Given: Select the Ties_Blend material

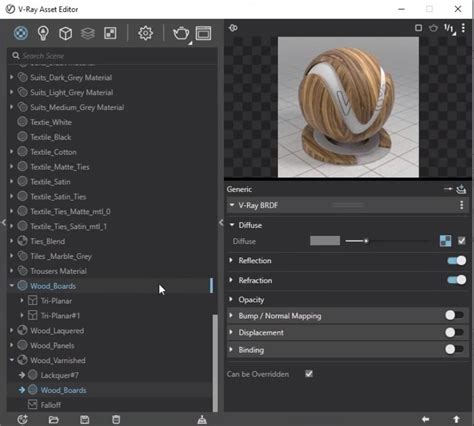Looking at the screenshot, I should tap(48, 241).
